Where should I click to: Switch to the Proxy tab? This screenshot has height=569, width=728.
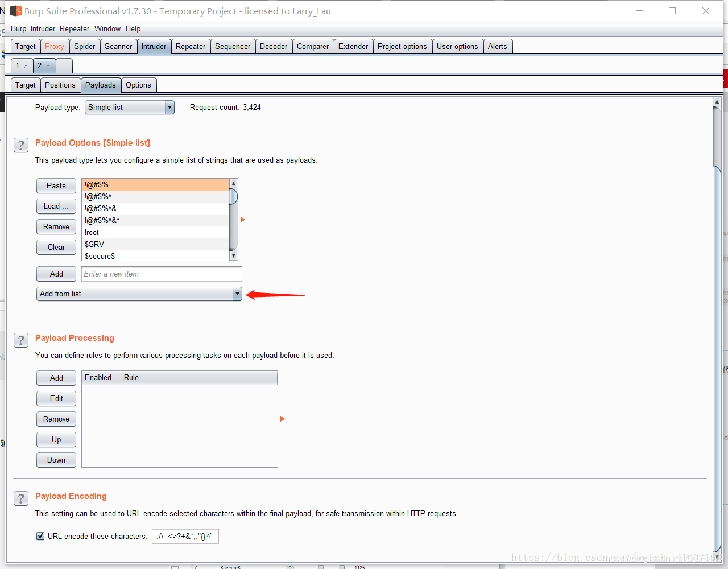pyautogui.click(x=55, y=46)
